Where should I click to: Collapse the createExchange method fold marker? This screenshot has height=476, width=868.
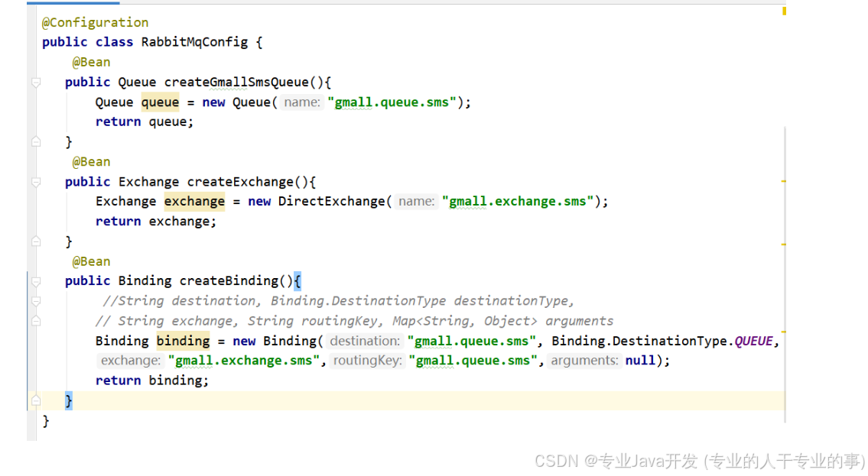coord(36,183)
